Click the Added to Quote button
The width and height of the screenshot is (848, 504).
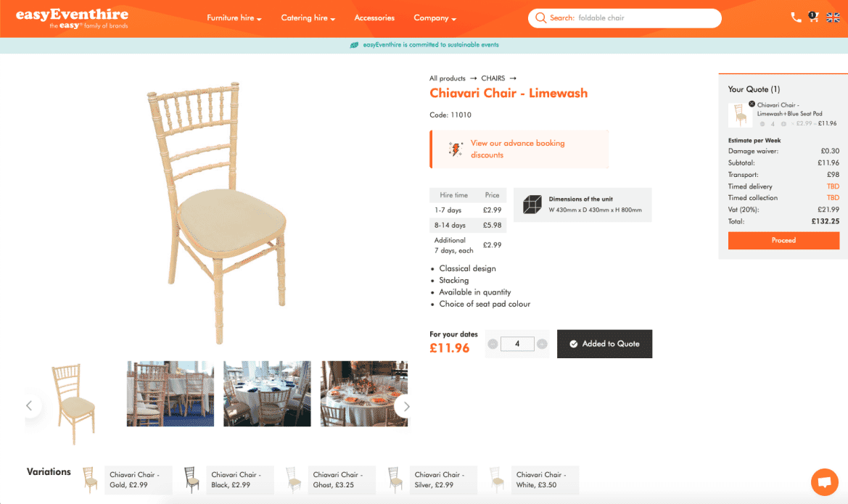[x=605, y=344]
